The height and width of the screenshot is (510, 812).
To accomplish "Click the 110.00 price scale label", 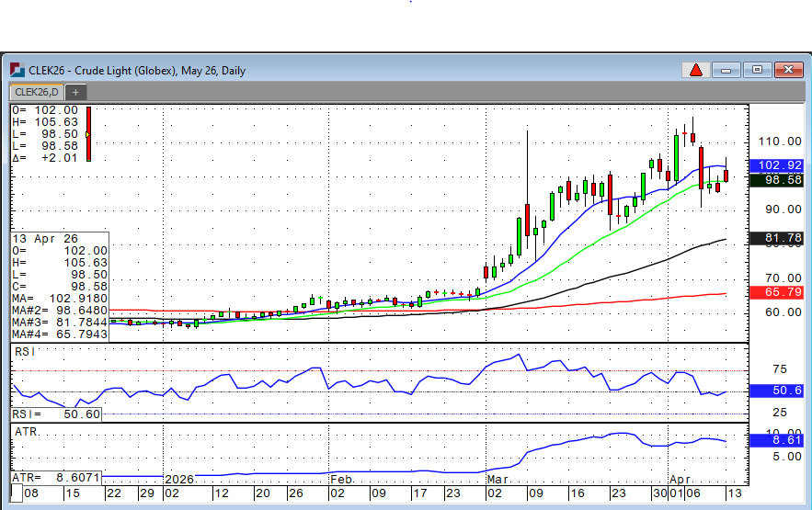I will (x=780, y=142).
